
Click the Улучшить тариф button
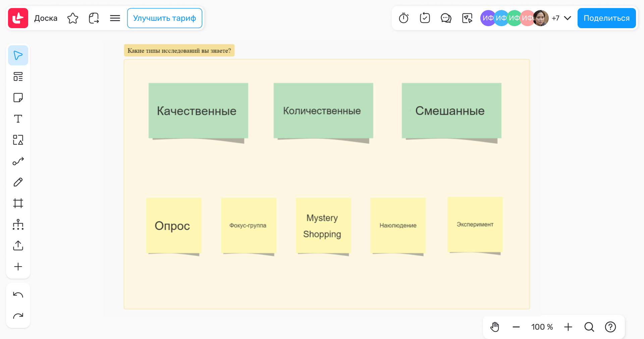pos(165,18)
